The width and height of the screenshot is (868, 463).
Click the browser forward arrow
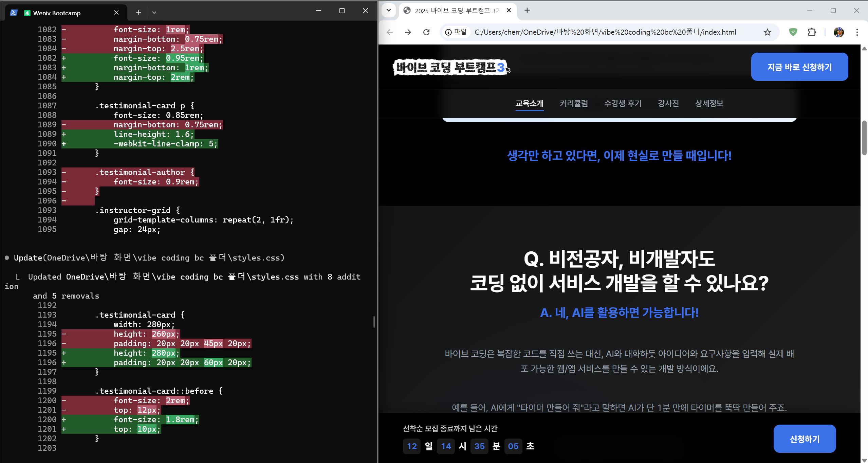pyautogui.click(x=408, y=32)
